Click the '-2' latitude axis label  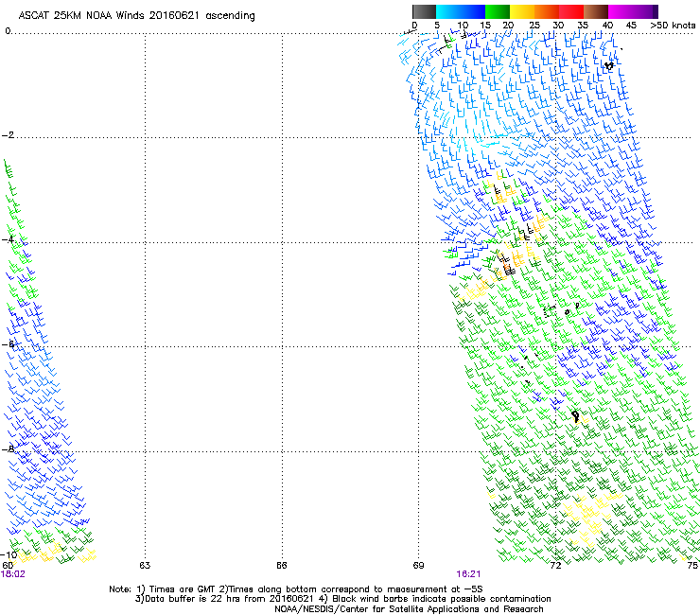8,135
